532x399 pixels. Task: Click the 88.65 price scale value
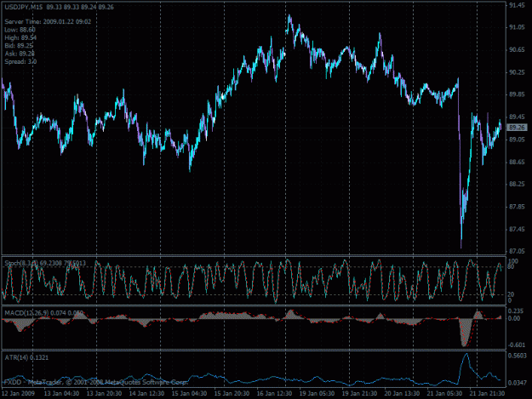(x=517, y=162)
